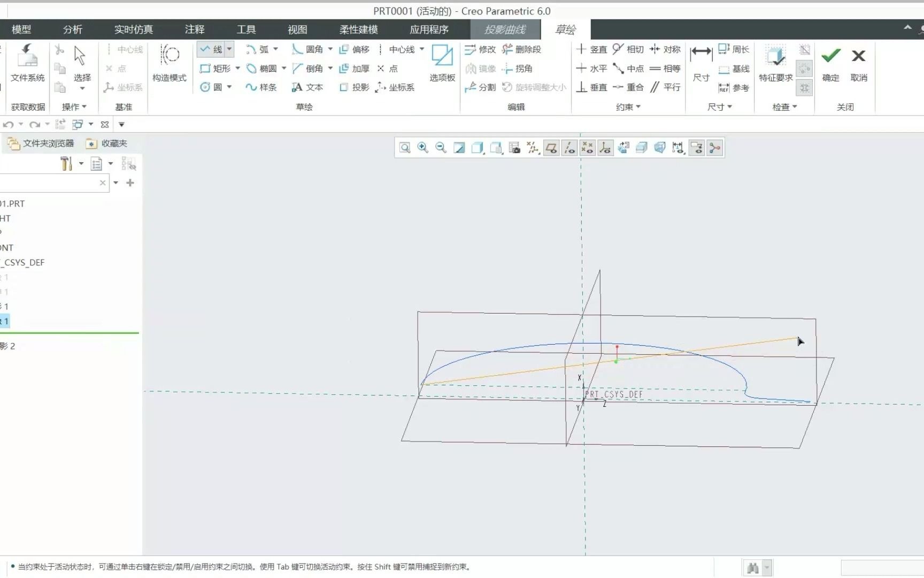Viewport: 924px width, 578px height.
Task: Toggle sketch plane display filter
Action: tap(551, 148)
